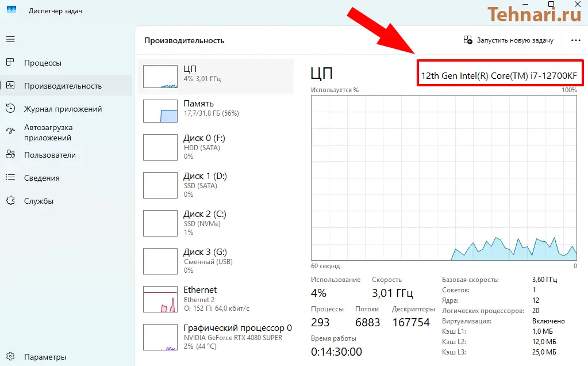Viewport: 588px width, 366px height.
Task: Click the Журнал приложений history icon
Action: point(10,109)
